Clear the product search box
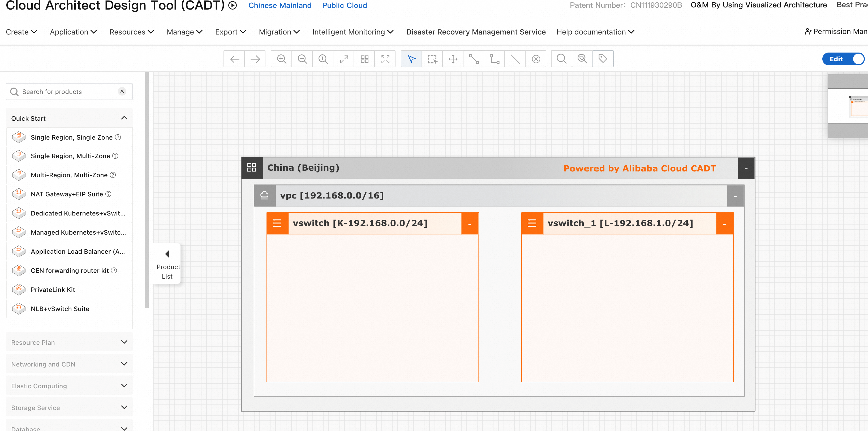Screen dimensions: 868x431 (x=122, y=91)
